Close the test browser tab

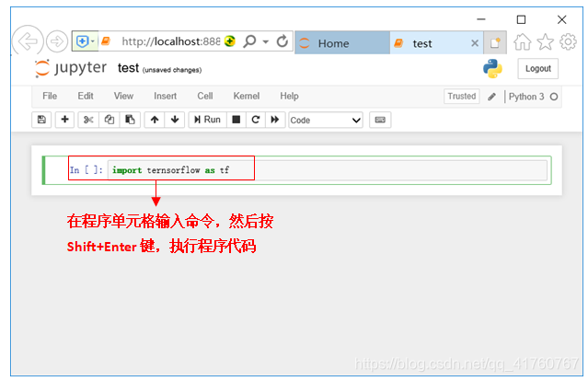point(475,43)
